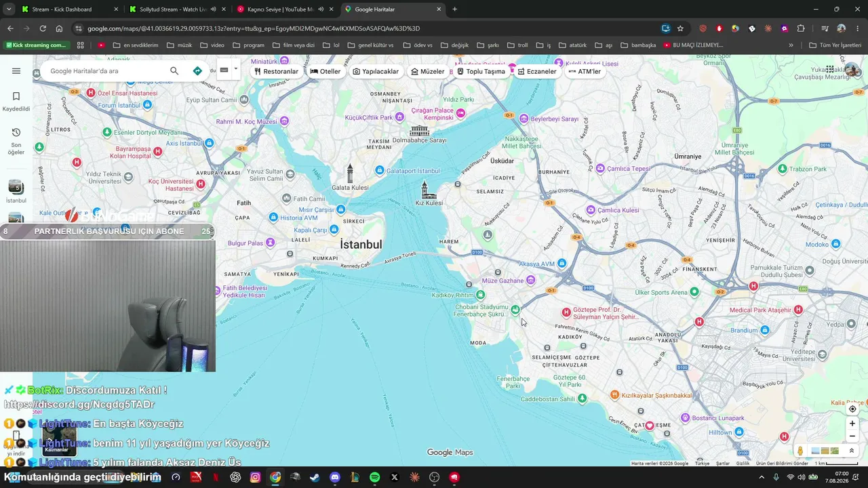Open the genel kültür vs bookmarks folder
The height and width of the screenshot is (488, 868).
(x=370, y=45)
